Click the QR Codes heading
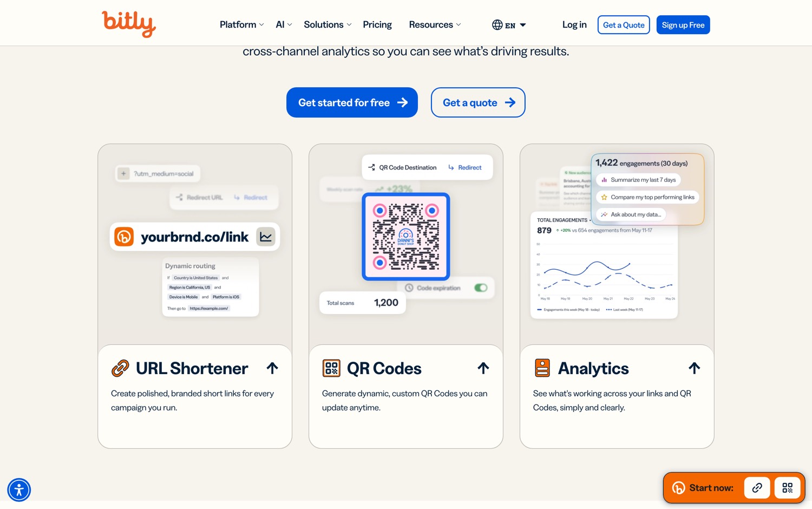Screen dimensions: 812x509 (x=384, y=368)
